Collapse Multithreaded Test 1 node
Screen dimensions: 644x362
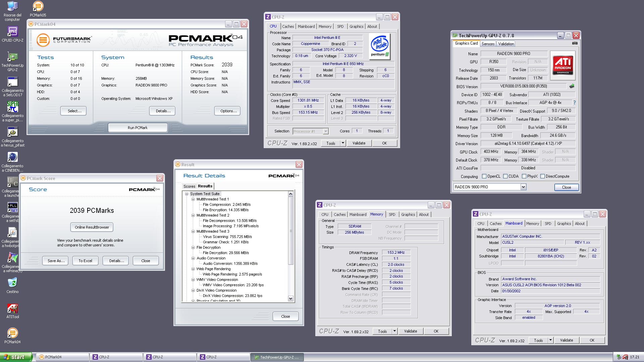click(x=193, y=199)
